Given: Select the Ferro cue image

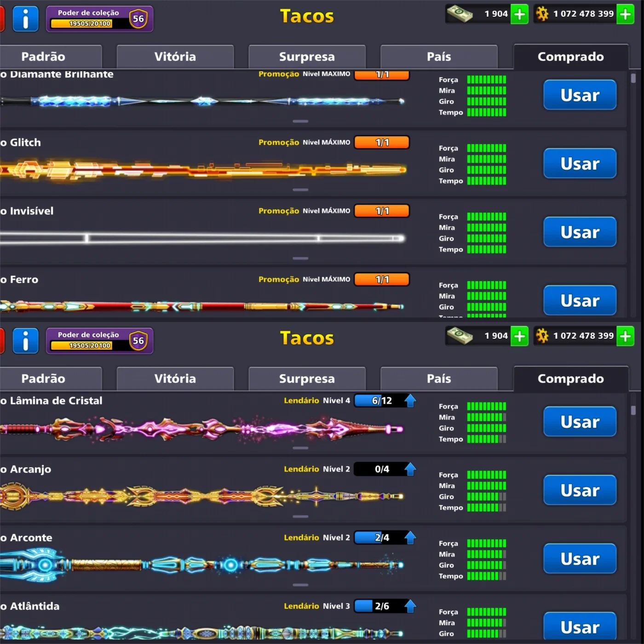Looking at the screenshot, I should point(202,306).
